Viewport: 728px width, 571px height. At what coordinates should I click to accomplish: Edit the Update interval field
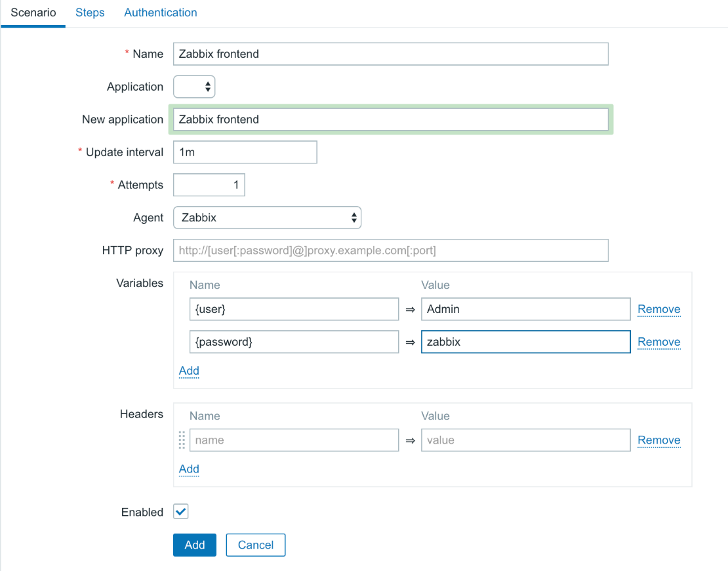[245, 152]
